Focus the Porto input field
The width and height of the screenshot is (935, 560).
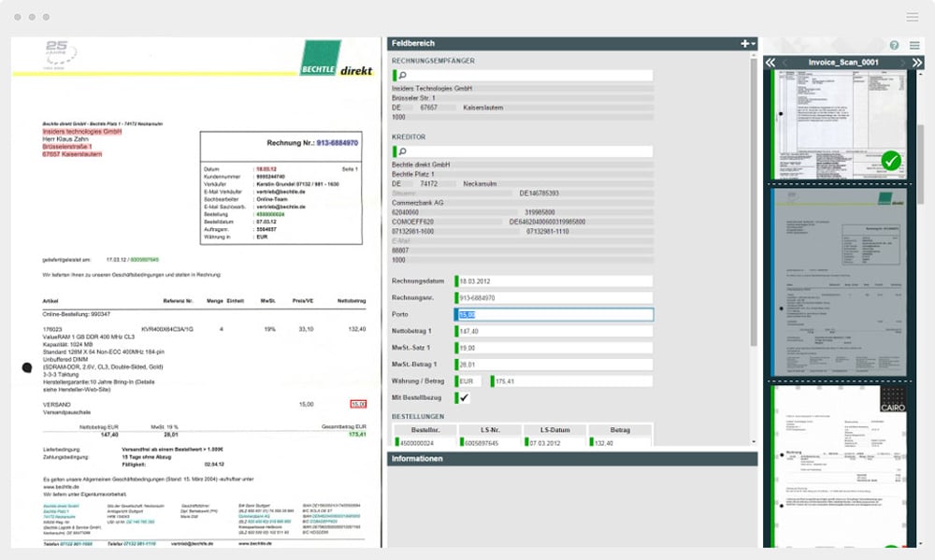pos(554,314)
